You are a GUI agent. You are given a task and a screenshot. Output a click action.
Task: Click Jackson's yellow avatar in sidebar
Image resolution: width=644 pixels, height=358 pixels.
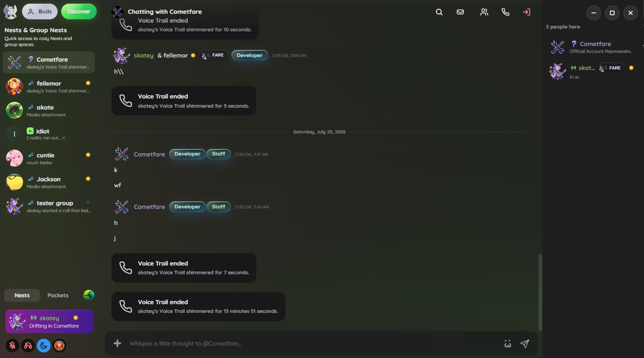pyautogui.click(x=15, y=182)
